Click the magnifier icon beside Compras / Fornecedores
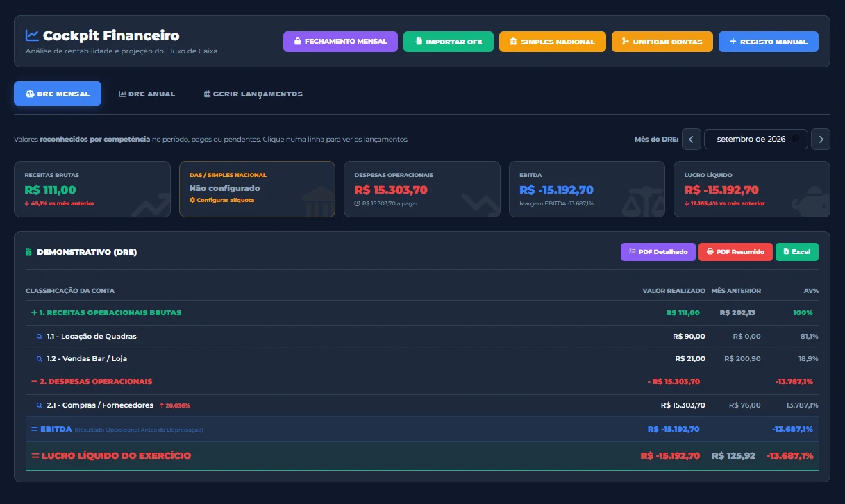 (40, 405)
